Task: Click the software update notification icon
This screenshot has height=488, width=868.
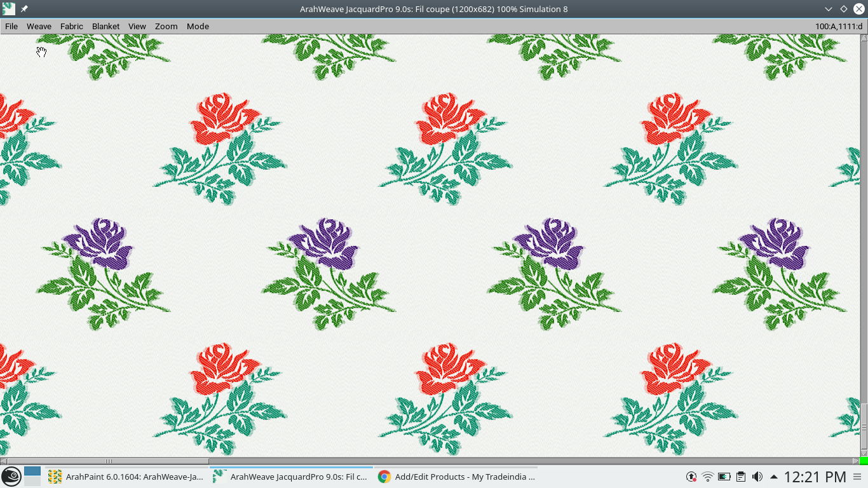Action: (x=691, y=477)
